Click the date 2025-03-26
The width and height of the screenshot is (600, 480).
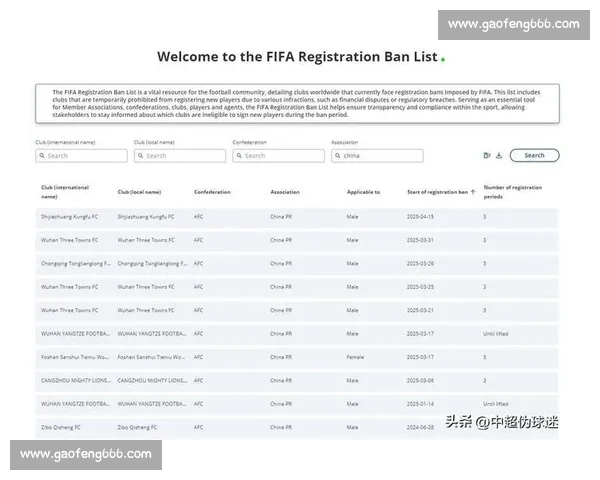pos(420,263)
